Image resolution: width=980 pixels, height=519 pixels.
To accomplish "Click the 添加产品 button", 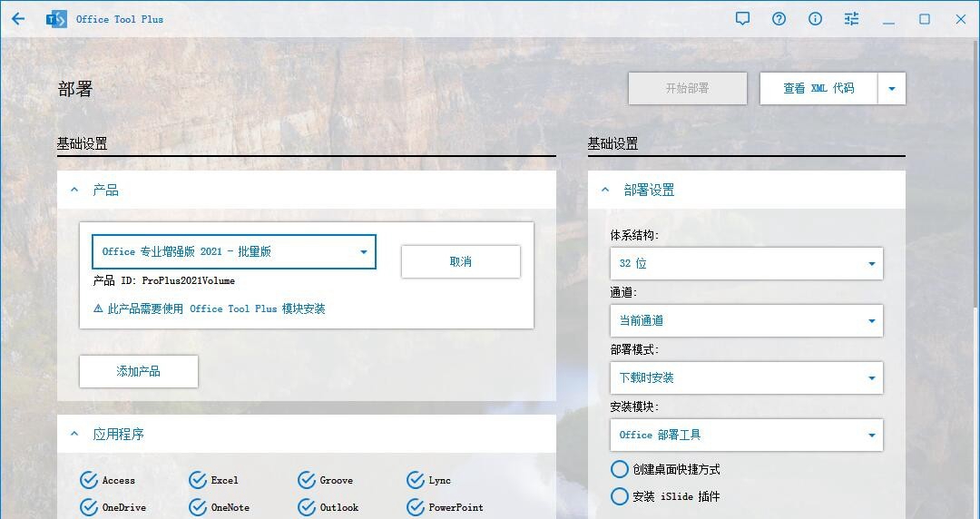I will pos(139,371).
